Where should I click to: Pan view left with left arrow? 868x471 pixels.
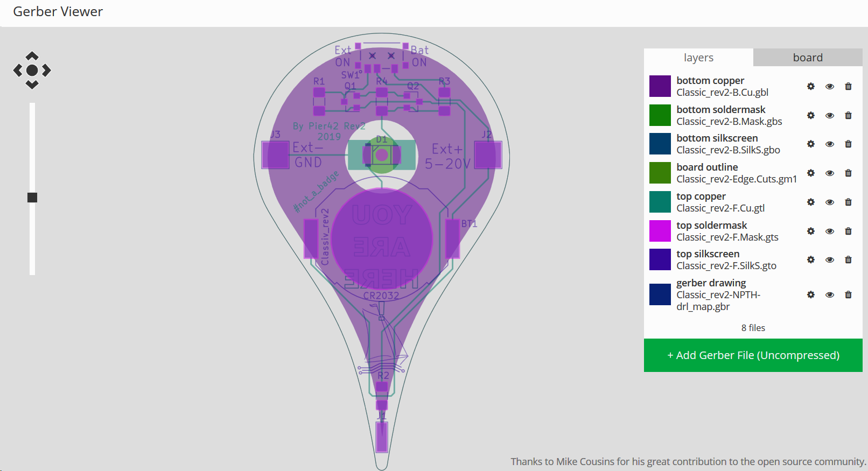pos(18,70)
